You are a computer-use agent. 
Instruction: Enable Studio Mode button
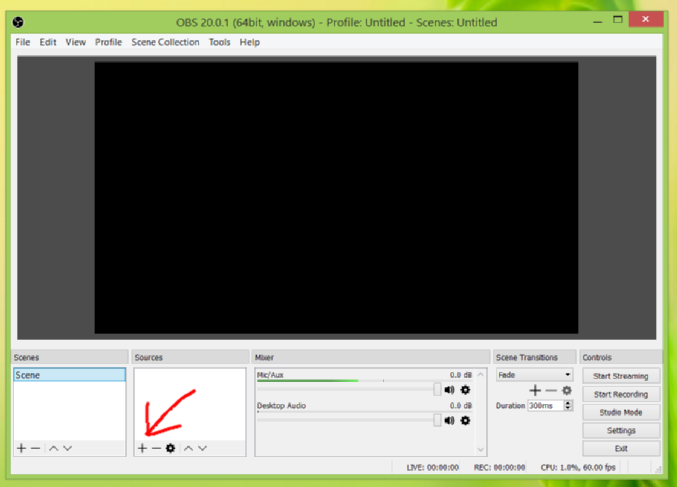coord(621,412)
